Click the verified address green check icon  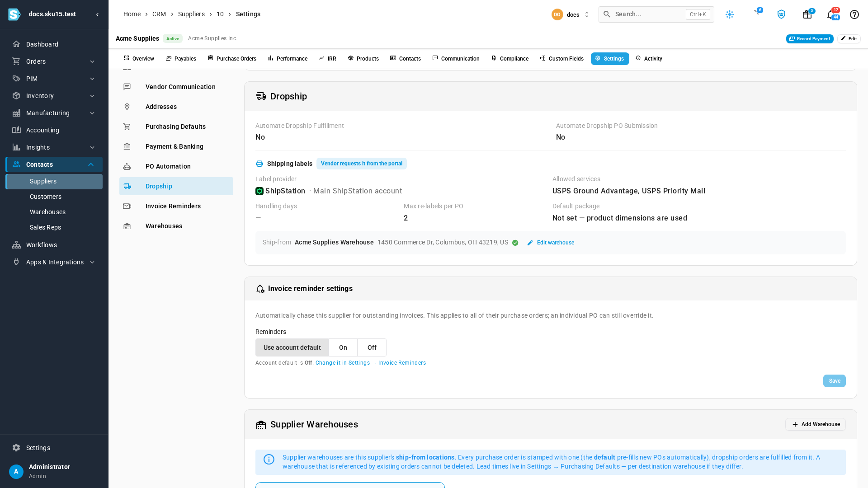(515, 243)
